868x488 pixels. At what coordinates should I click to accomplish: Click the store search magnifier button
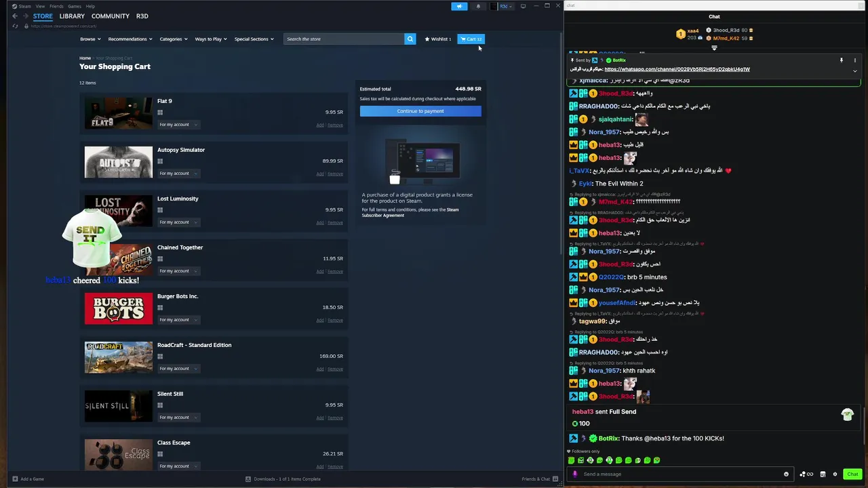point(410,39)
